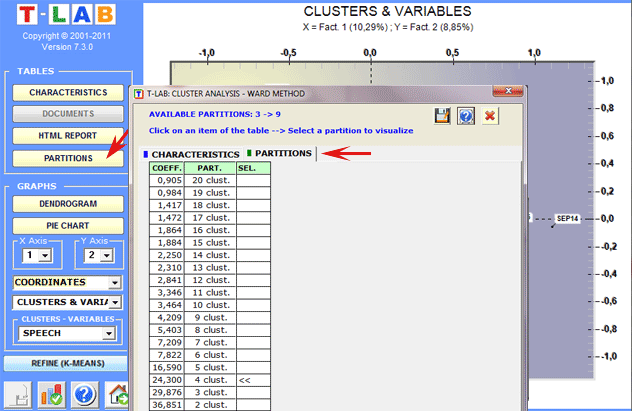
Task: Select the 6 clust. partition row
Action: pyautogui.click(x=210, y=355)
